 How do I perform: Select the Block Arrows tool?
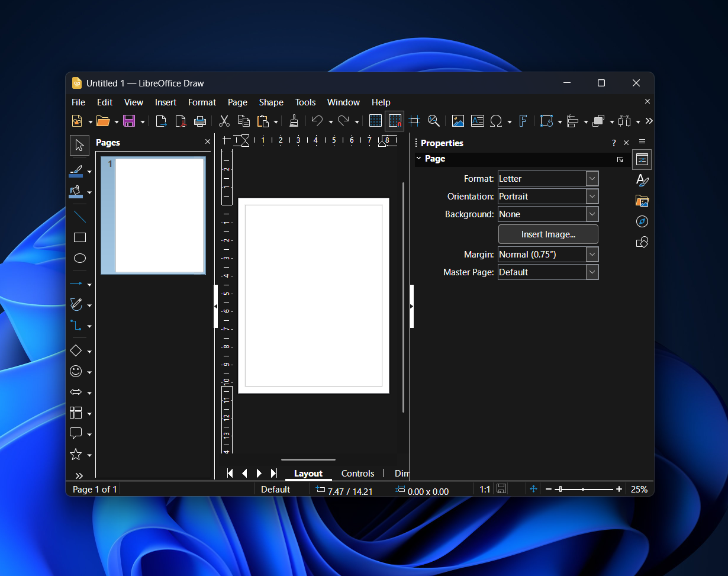(x=76, y=392)
